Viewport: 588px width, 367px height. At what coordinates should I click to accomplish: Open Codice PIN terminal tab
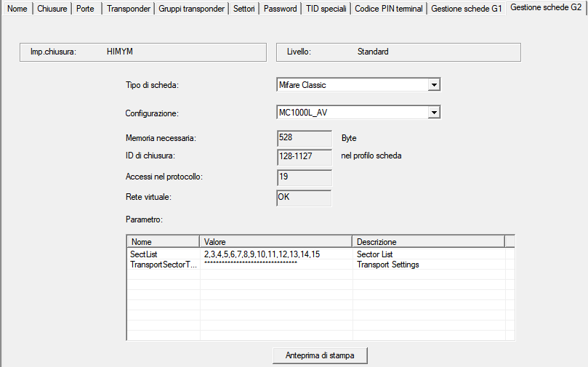[x=389, y=9]
